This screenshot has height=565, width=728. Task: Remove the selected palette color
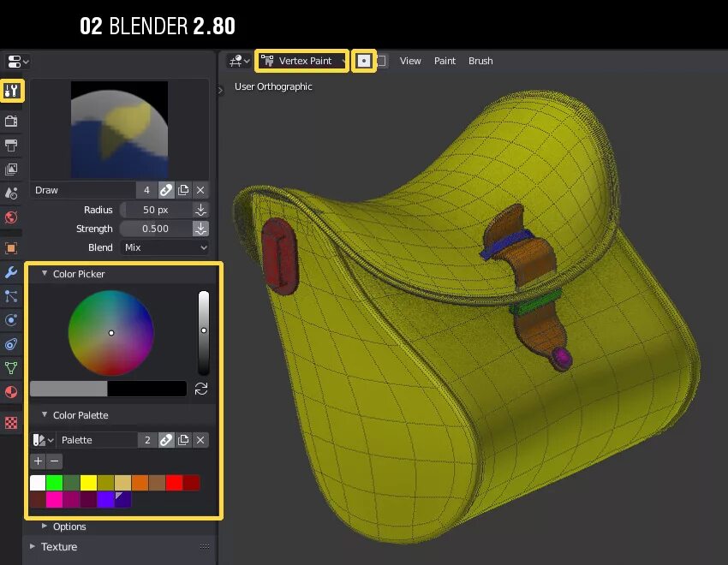click(x=54, y=461)
